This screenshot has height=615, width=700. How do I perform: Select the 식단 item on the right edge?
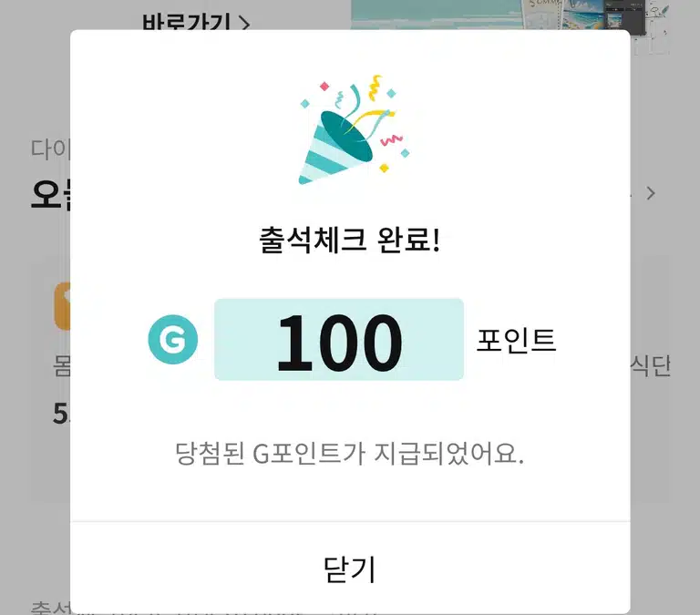pos(651,366)
